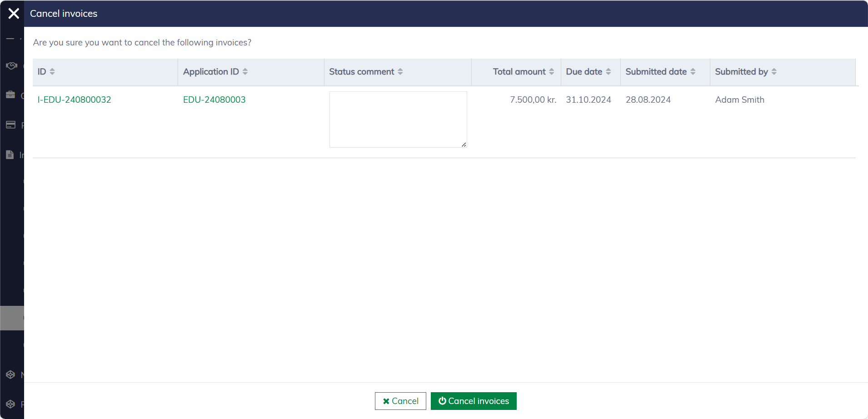
Task: Select the credit card sidebar icon
Action: tap(10, 125)
